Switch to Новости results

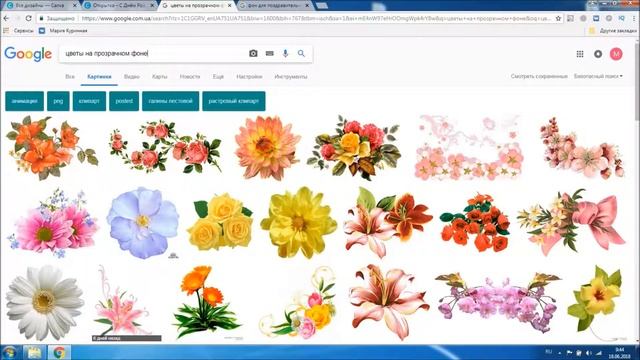[x=190, y=76]
